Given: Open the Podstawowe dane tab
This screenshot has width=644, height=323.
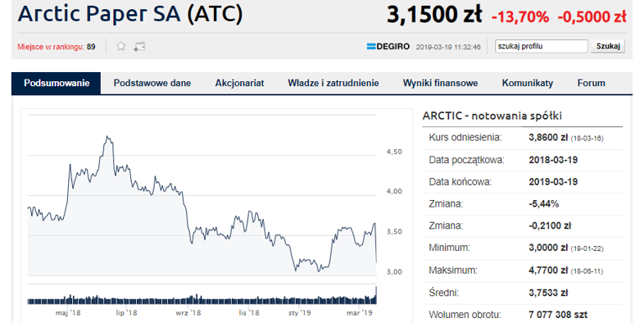Looking at the screenshot, I should tap(152, 83).
